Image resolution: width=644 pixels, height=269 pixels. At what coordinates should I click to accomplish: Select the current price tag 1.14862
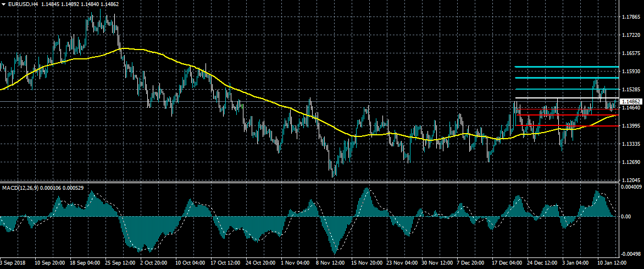[630, 102]
